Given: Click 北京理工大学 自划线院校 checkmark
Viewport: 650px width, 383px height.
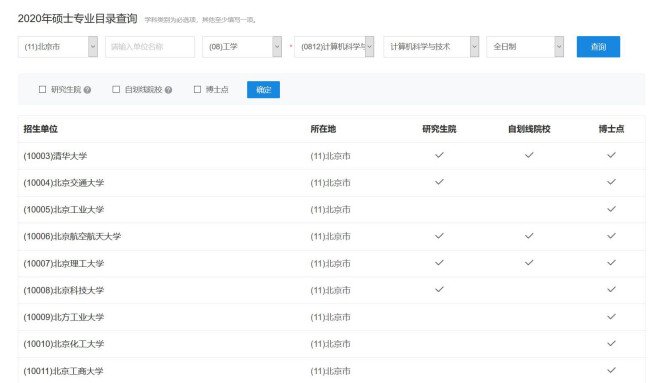Looking at the screenshot, I should pyautogui.click(x=529, y=263).
